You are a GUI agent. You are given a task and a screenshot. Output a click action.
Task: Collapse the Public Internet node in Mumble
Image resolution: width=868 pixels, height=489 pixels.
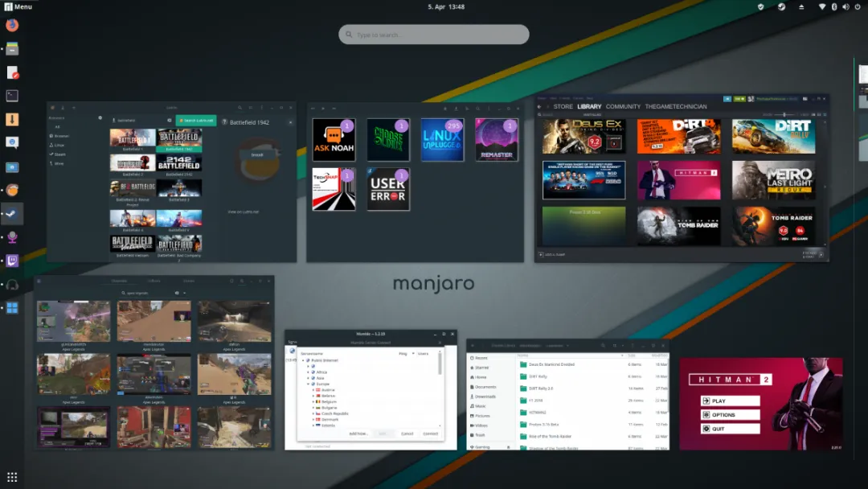tap(303, 360)
